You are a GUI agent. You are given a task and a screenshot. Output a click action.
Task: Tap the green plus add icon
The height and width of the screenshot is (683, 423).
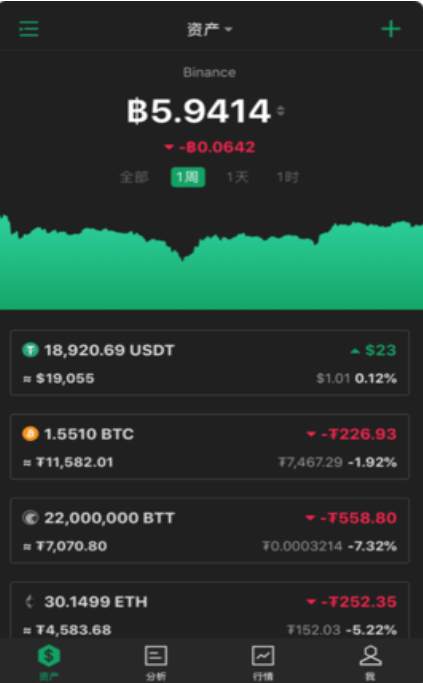pyautogui.click(x=391, y=29)
